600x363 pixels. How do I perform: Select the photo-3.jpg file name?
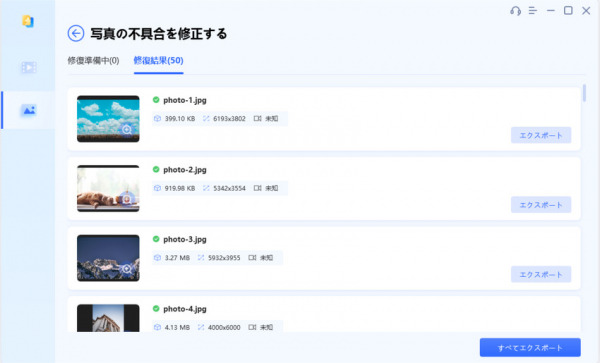185,239
